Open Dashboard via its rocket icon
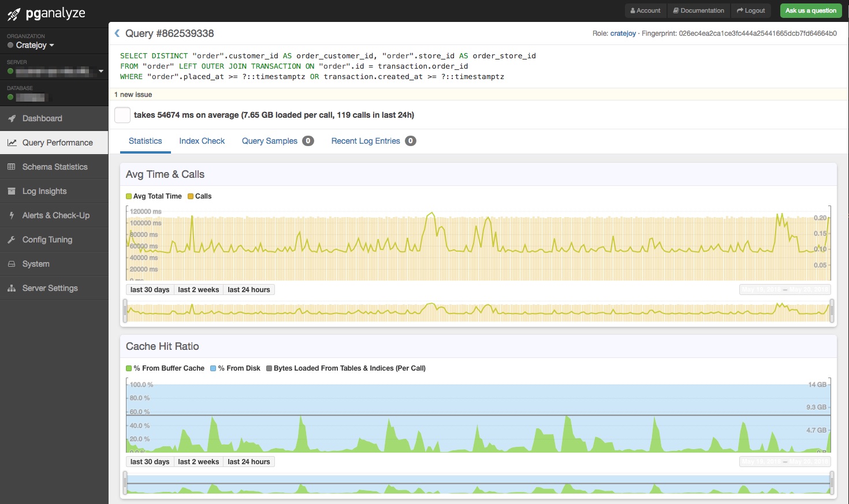 (12, 118)
